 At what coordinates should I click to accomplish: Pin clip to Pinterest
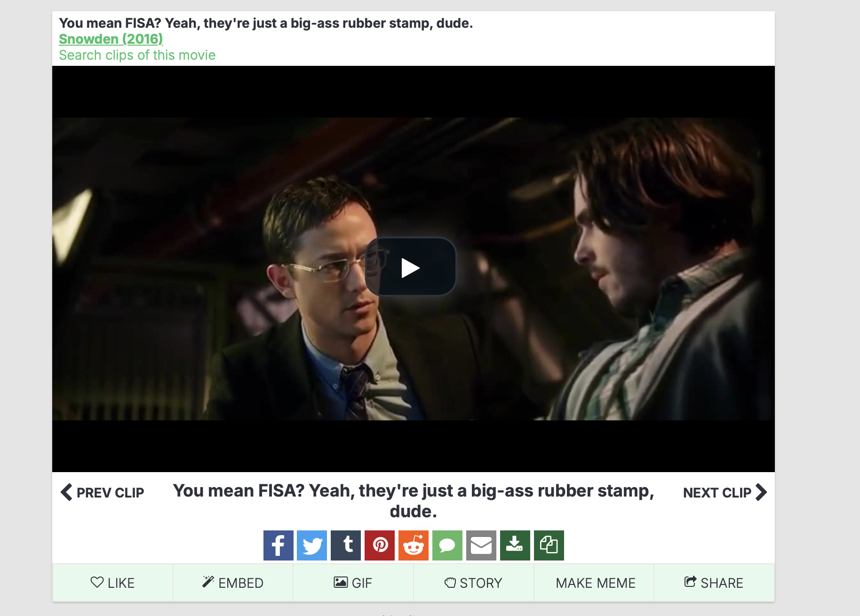[x=380, y=545]
